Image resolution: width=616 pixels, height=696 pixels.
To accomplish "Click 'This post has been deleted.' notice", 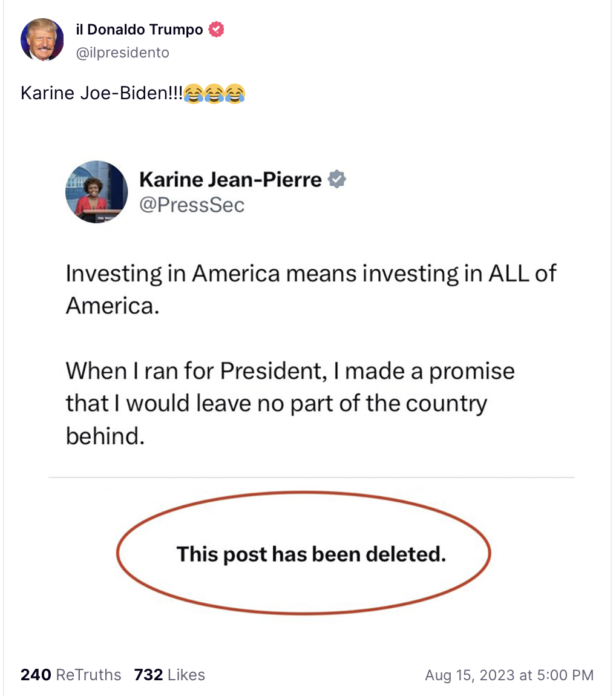I will point(311,554).
